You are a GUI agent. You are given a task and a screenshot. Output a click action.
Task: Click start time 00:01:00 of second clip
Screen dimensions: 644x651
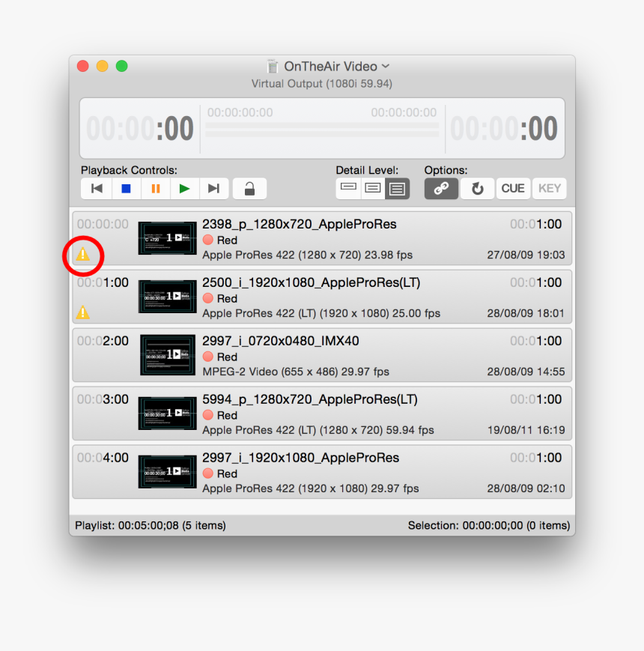click(103, 282)
